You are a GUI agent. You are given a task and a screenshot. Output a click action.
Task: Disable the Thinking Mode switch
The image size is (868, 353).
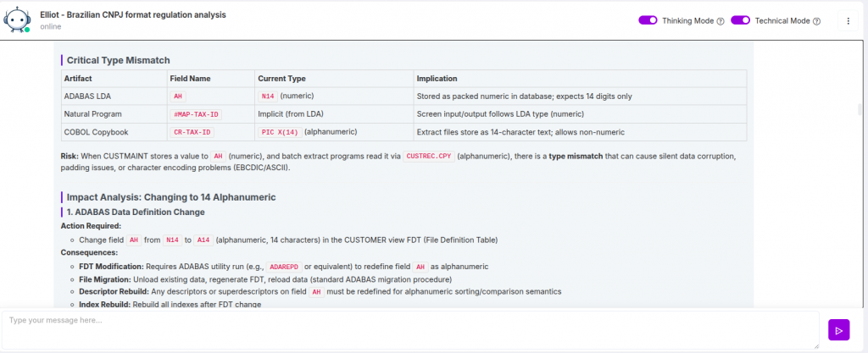tap(648, 20)
